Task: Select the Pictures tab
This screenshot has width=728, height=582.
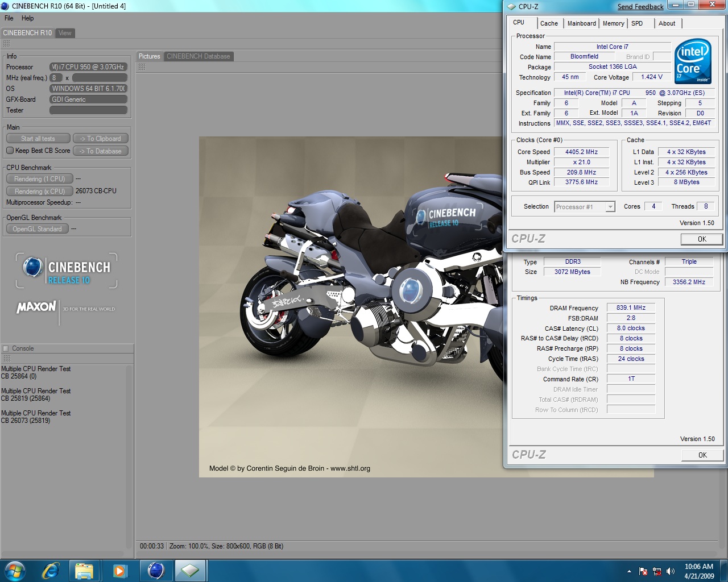Action: (x=150, y=56)
